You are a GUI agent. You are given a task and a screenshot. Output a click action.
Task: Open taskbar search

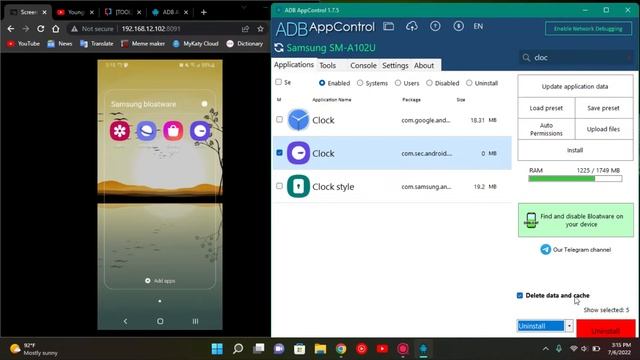coord(238,349)
